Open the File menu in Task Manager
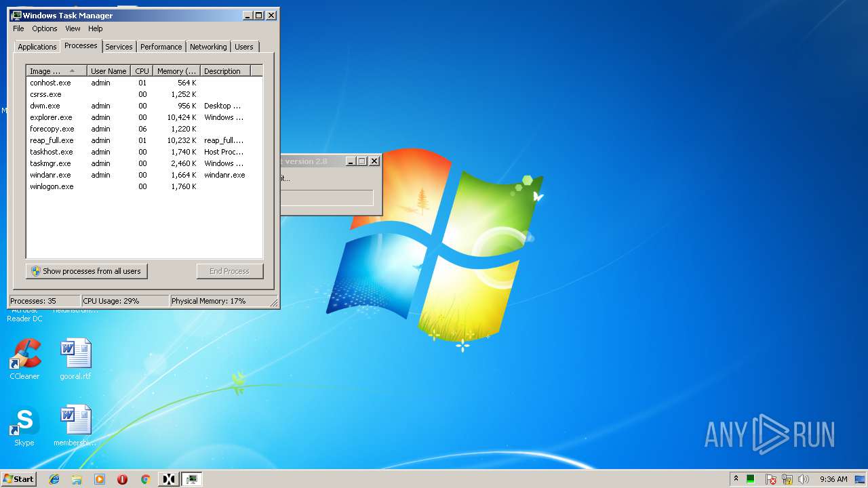This screenshot has height=488, width=868. [18, 28]
